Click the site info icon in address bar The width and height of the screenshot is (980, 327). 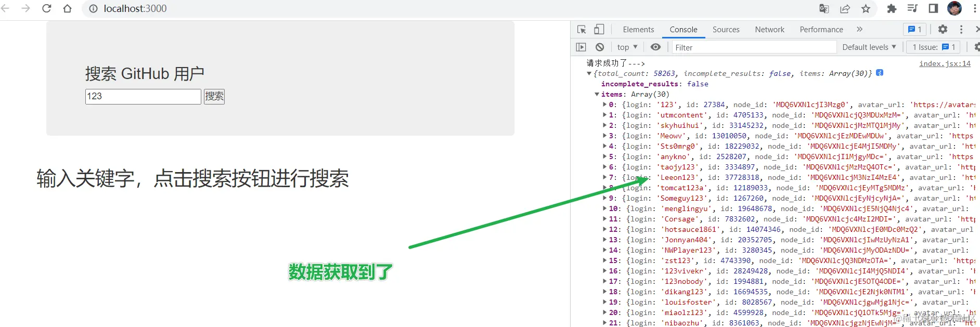coord(93,8)
